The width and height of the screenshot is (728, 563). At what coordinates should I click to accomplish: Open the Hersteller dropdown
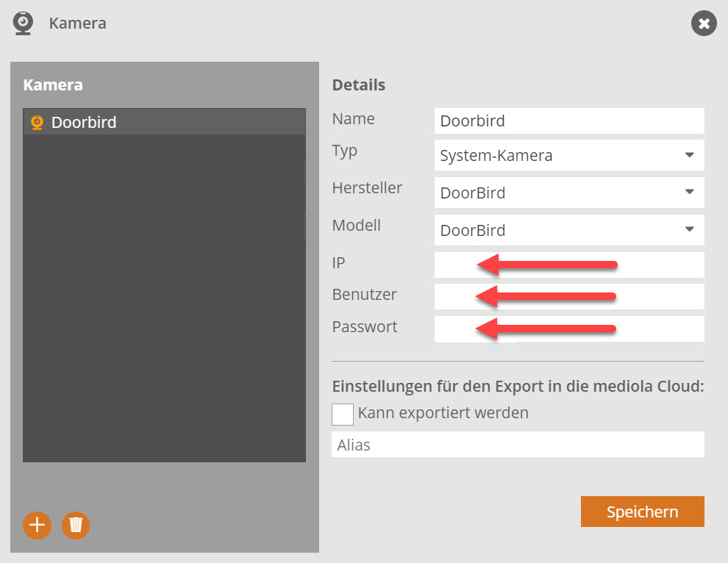coord(569,193)
